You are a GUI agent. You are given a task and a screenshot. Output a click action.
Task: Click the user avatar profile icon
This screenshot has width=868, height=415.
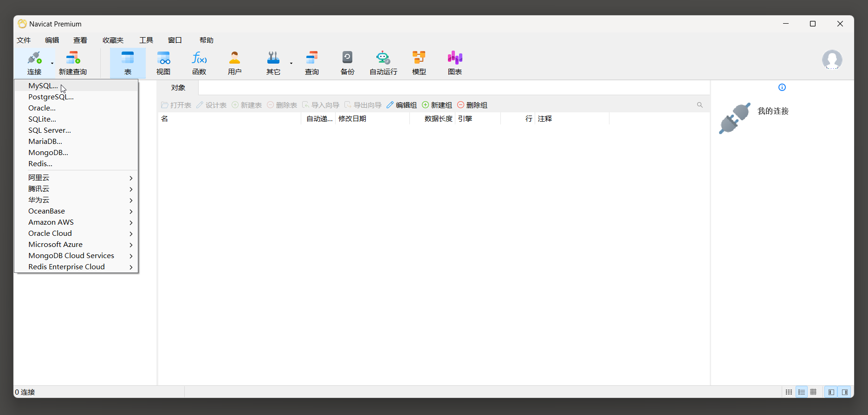click(x=832, y=59)
